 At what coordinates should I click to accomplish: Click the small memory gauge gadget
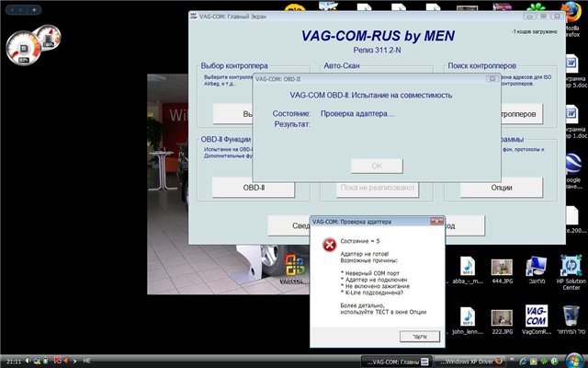pyautogui.click(x=49, y=38)
